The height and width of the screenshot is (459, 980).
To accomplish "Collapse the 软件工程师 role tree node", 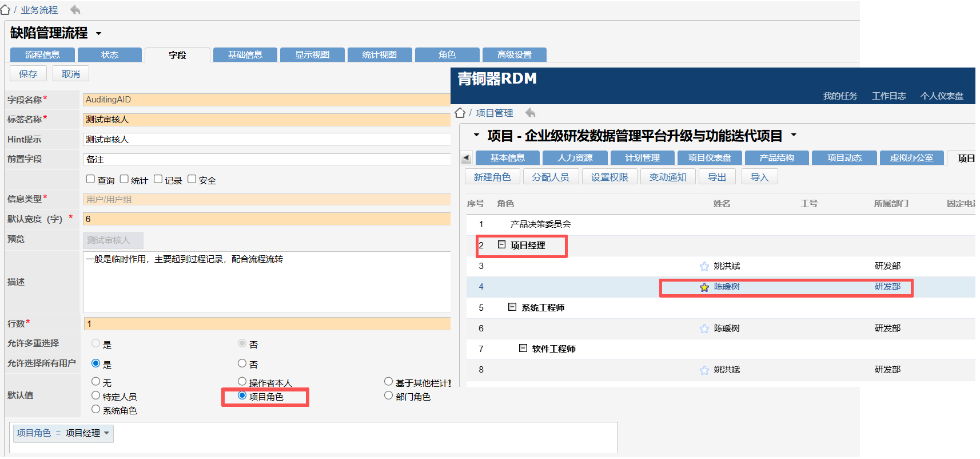I will pyautogui.click(x=523, y=348).
